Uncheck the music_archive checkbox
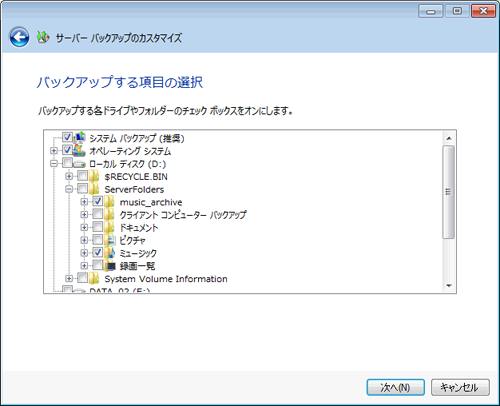Screen dimensions: 500x406 click(x=98, y=201)
